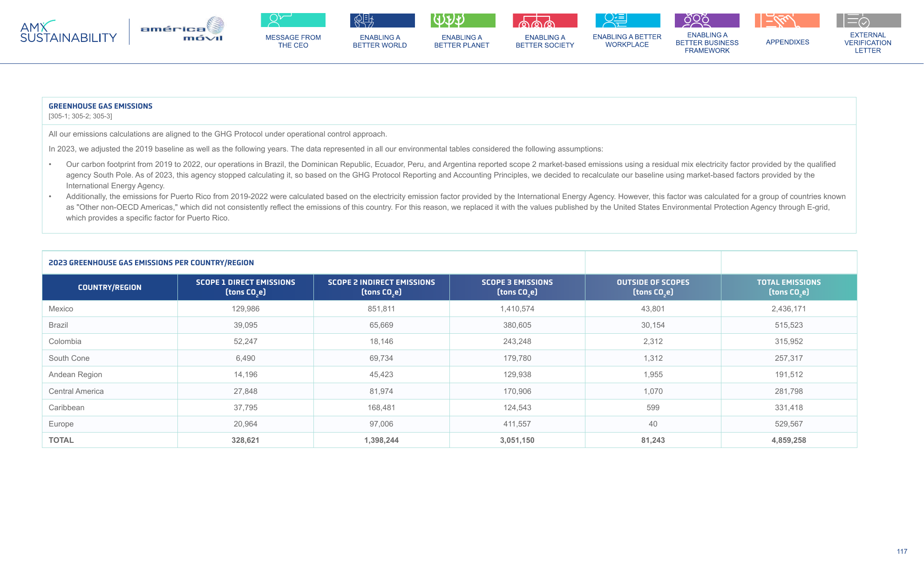The width and height of the screenshot is (924, 571).
Task: Click the orange Appendixes icon
Action: pos(787,20)
